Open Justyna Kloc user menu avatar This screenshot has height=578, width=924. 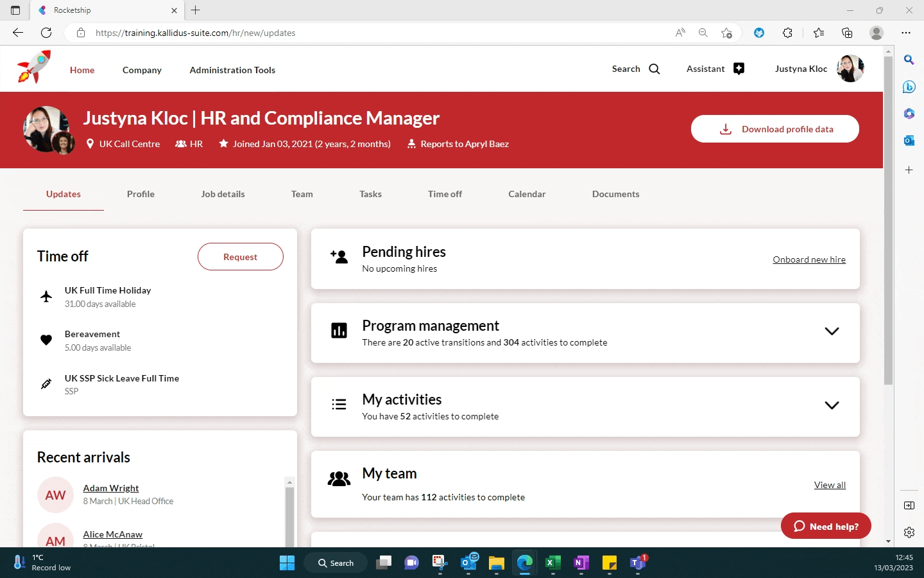tap(850, 69)
